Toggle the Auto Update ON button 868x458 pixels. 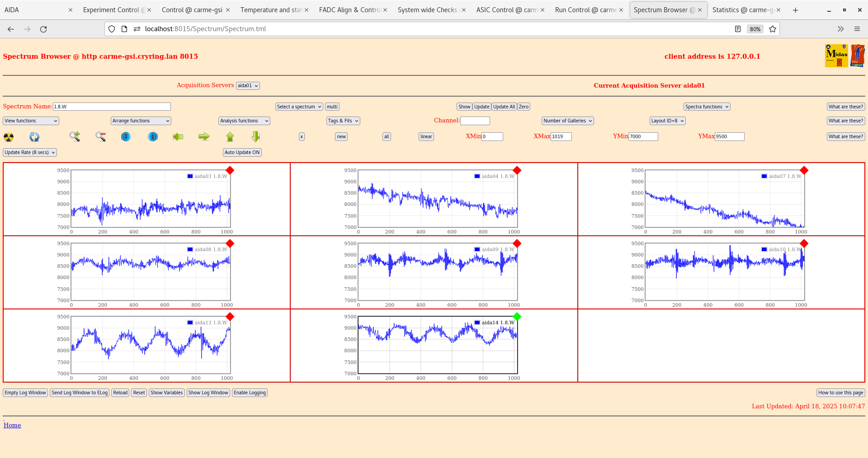(x=242, y=152)
